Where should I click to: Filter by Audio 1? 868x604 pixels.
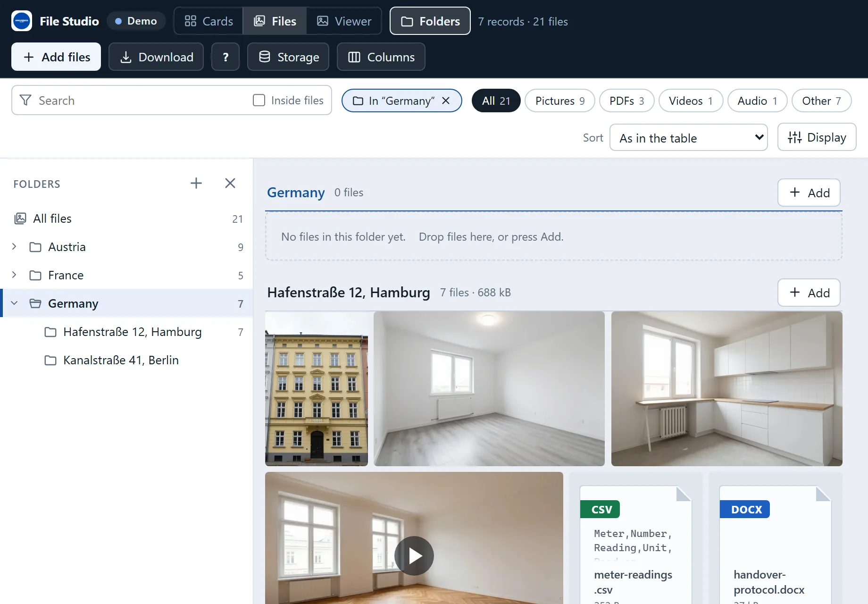[758, 101]
